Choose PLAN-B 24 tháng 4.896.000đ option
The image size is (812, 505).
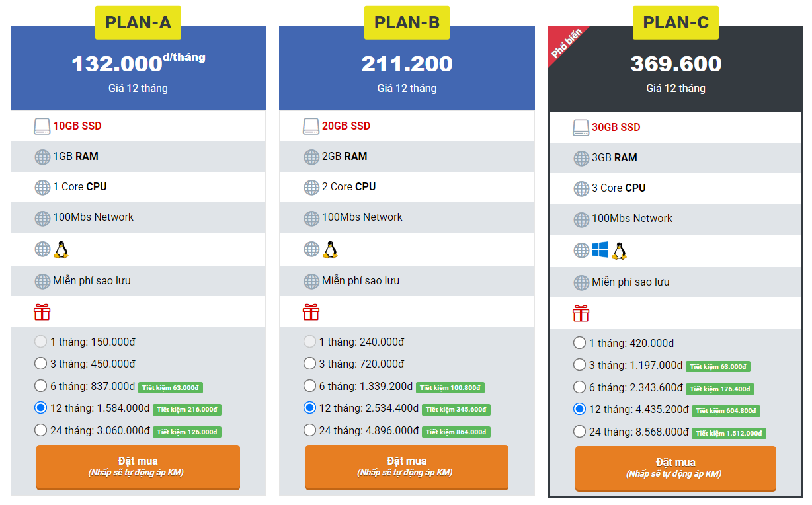309,430
